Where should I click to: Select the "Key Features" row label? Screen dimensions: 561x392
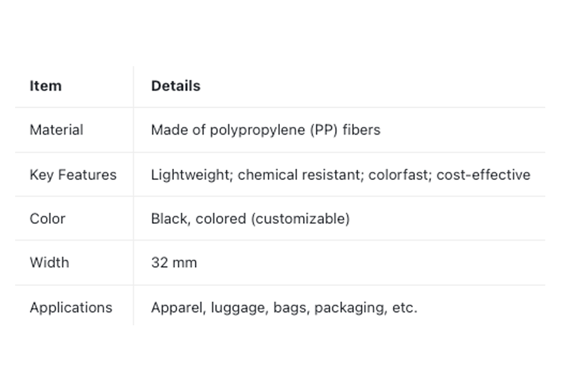73,175
